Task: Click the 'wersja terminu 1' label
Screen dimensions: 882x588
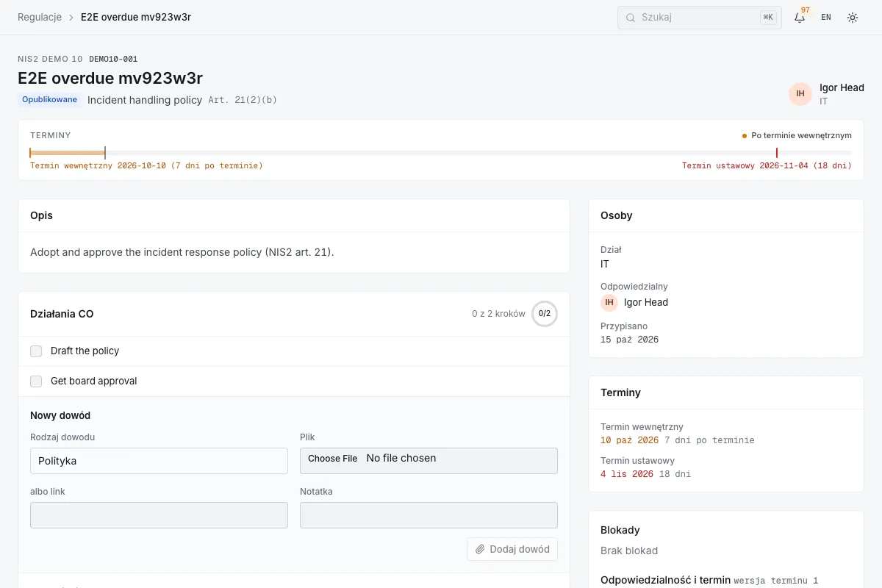Action: tap(776, 580)
